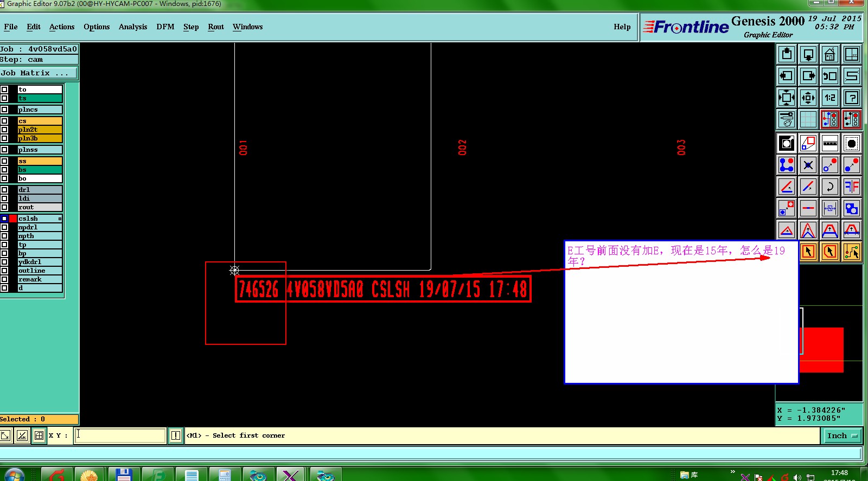Open the Options menu
The width and height of the screenshot is (868, 481).
tap(97, 27)
